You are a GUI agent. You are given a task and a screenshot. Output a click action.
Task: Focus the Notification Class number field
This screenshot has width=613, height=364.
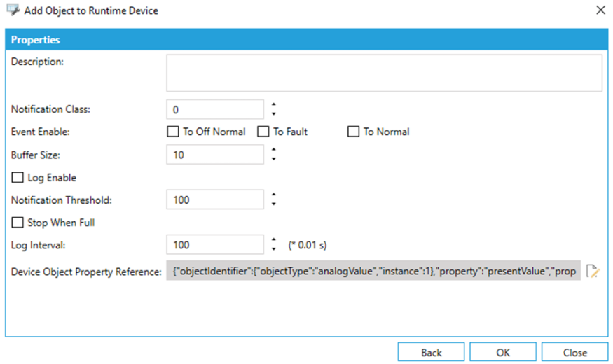click(214, 110)
